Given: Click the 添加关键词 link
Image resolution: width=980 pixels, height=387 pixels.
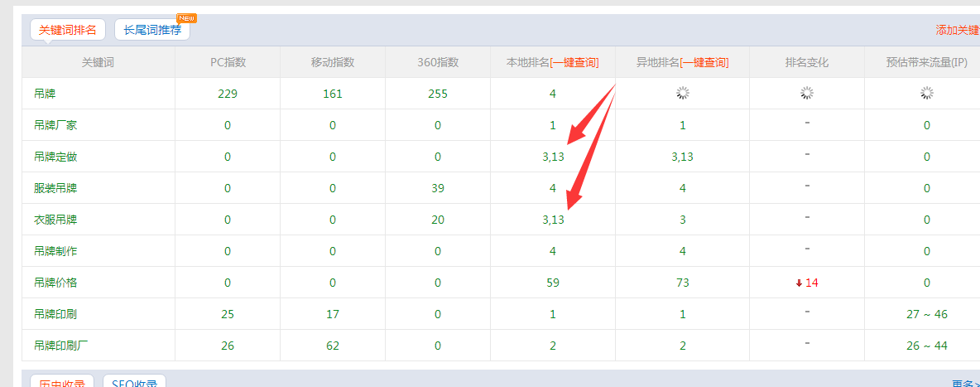Looking at the screenshot, I should pos(958,30).
